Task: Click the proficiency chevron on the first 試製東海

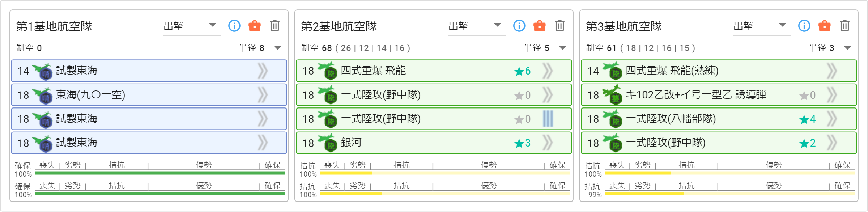Action: pos(263,71)
